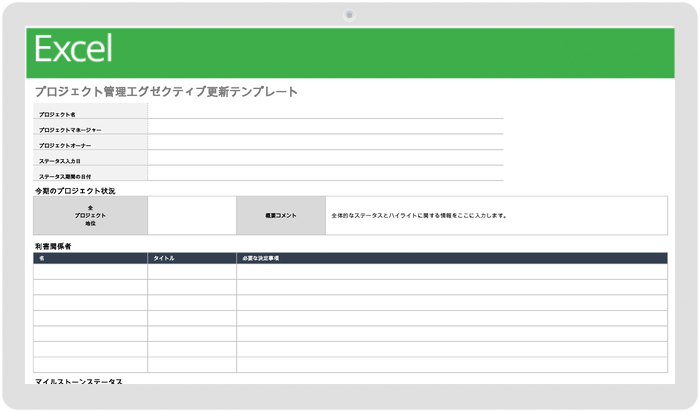The image size is (700, 412).
Task: Click the 'Excel' logo text in the green banner
Action: pyautogui.click(x=73, y=49)
